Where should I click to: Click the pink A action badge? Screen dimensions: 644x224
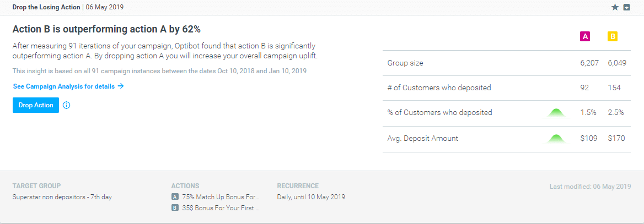(x=585, y=36)
